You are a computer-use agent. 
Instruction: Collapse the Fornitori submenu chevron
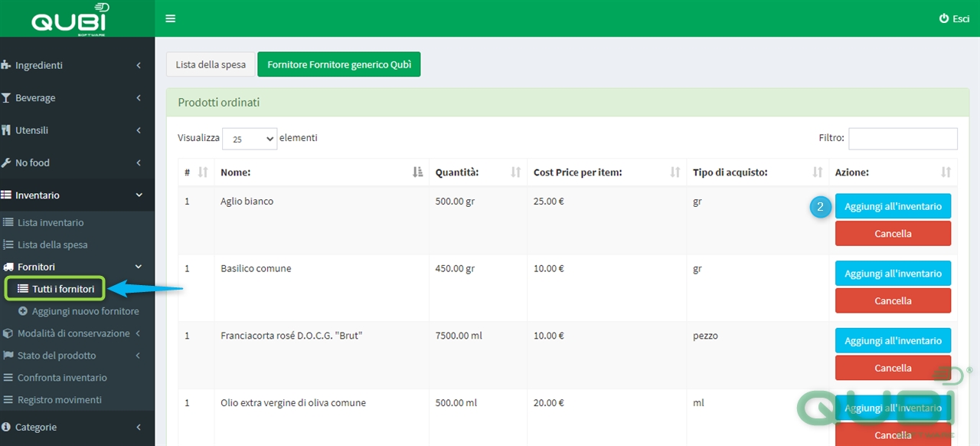(139, 267)
